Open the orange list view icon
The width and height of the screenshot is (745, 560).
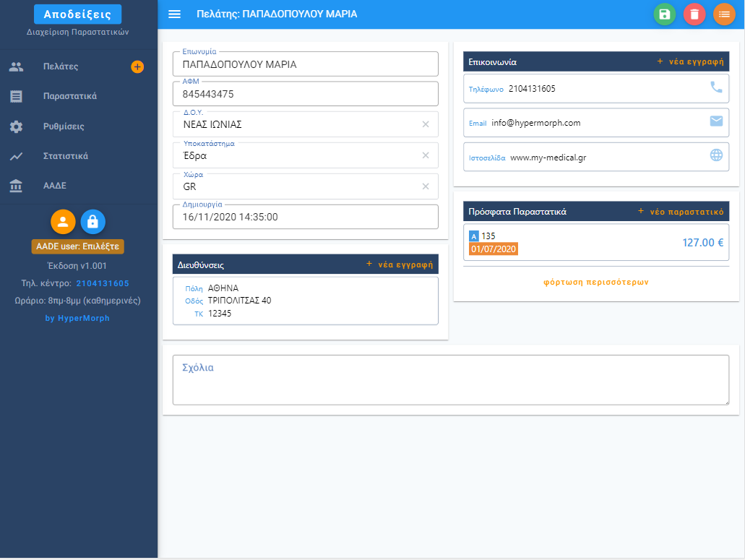pyautogui.click(x=724, y=14)
